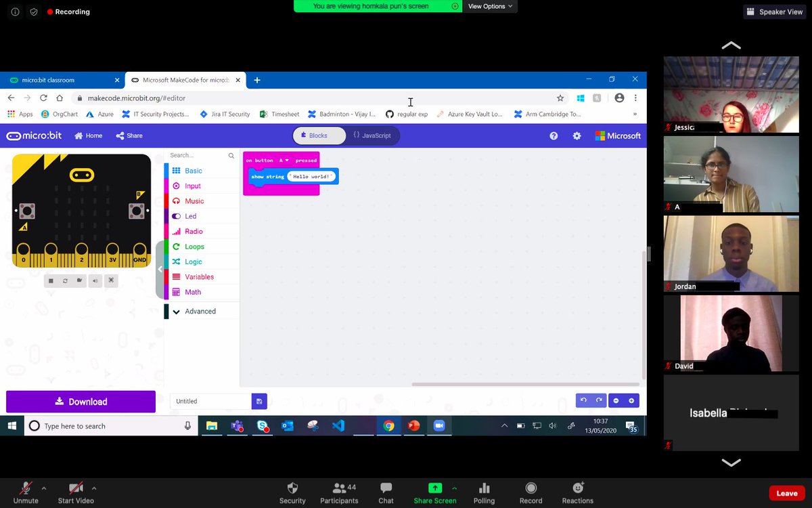Open the Music blocks category
The image size is (812, 508).
202,201
